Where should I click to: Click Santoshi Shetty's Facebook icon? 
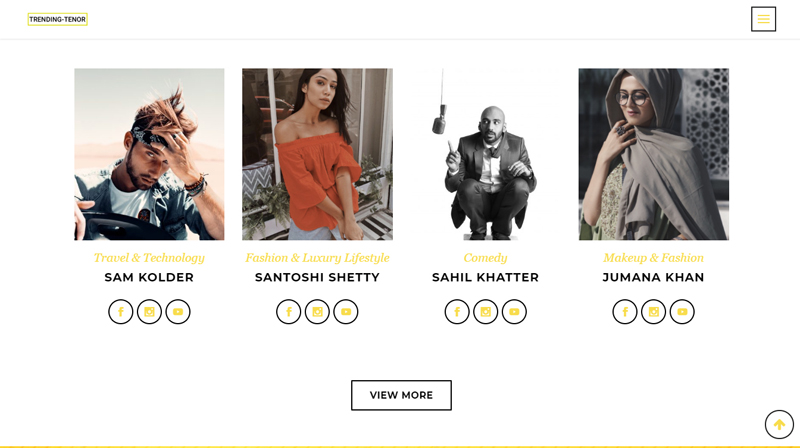tap(289, 312)
